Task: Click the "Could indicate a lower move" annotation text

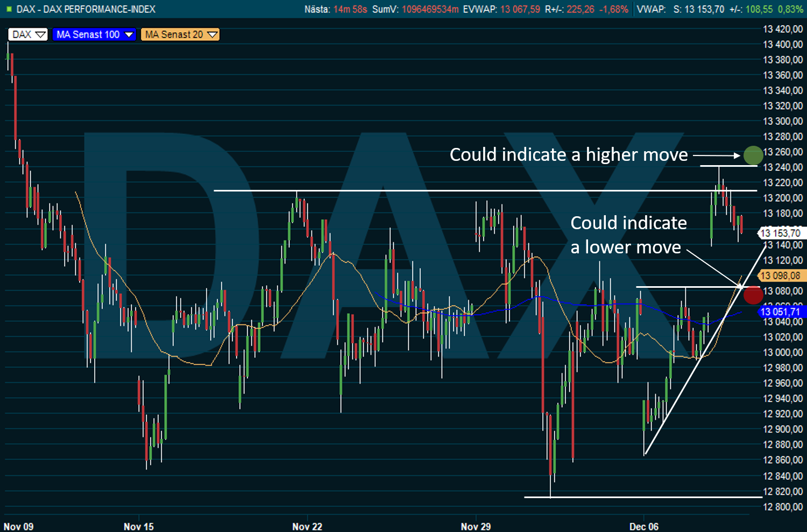Action: [x=628, y=235]
